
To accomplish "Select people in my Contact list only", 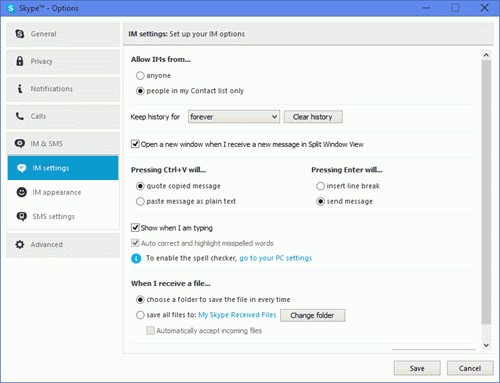I will 140,91.
